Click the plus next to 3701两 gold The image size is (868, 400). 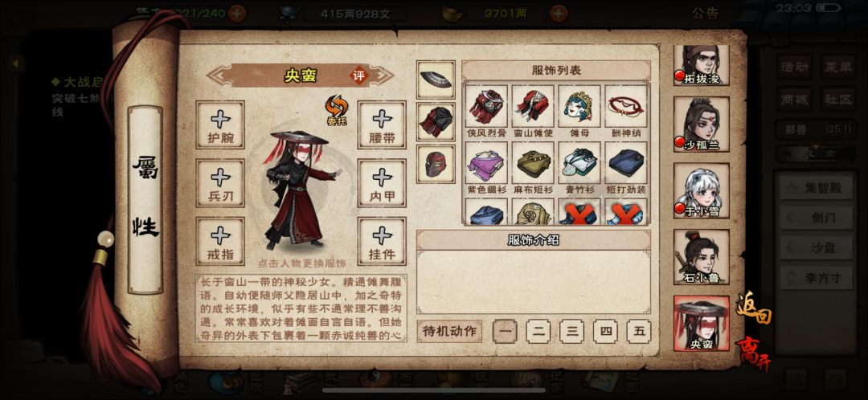coord(559,14)
